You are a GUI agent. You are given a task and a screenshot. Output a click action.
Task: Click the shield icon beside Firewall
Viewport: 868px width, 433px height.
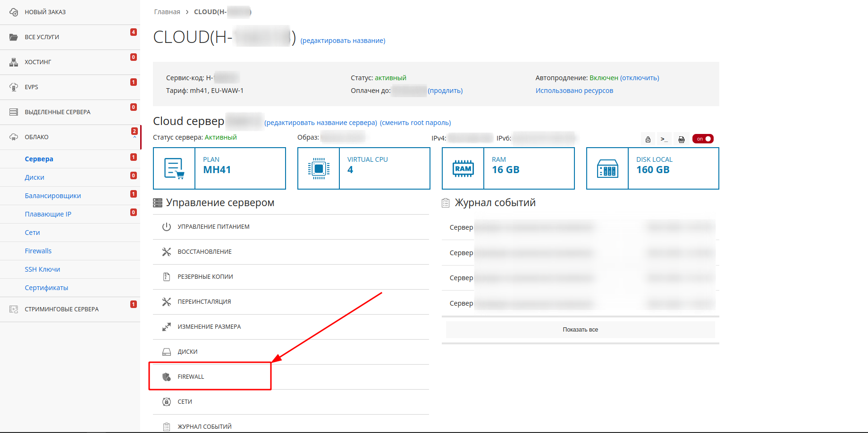coord(167,377)
